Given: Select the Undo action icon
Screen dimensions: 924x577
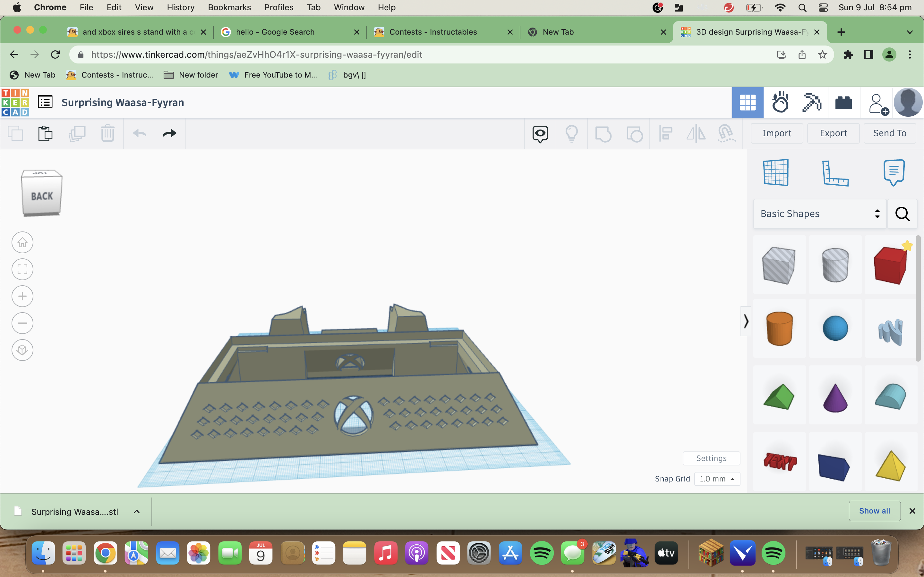Looking at the screenshot, I should click(x=139, y=133).
